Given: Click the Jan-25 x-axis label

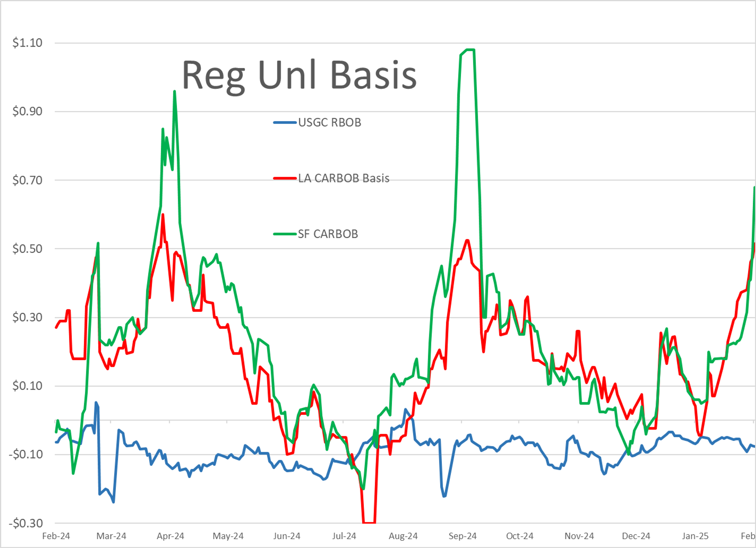Looking at the screenshot, I should click(695, 536).
